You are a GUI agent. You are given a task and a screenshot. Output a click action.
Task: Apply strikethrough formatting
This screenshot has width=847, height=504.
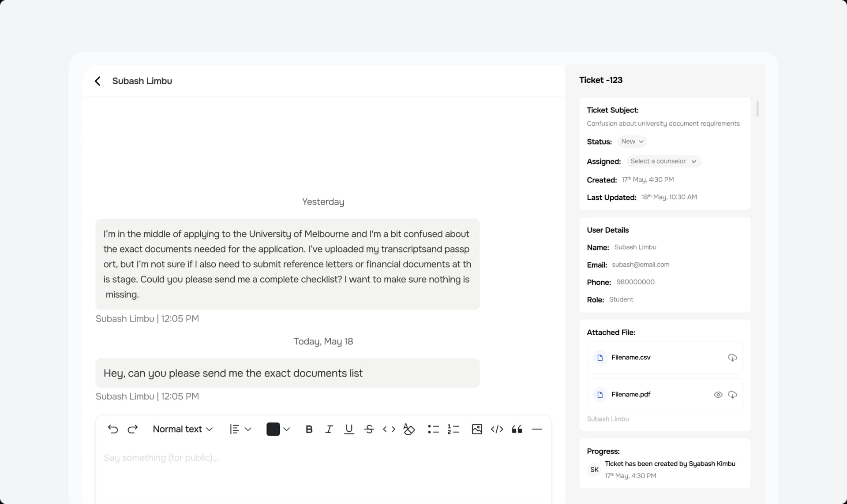tap(369, 429)
